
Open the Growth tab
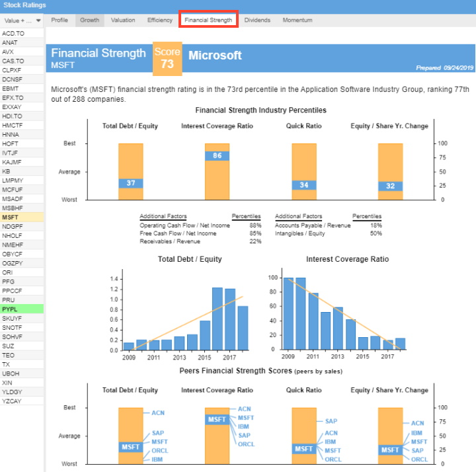point(89,20)
